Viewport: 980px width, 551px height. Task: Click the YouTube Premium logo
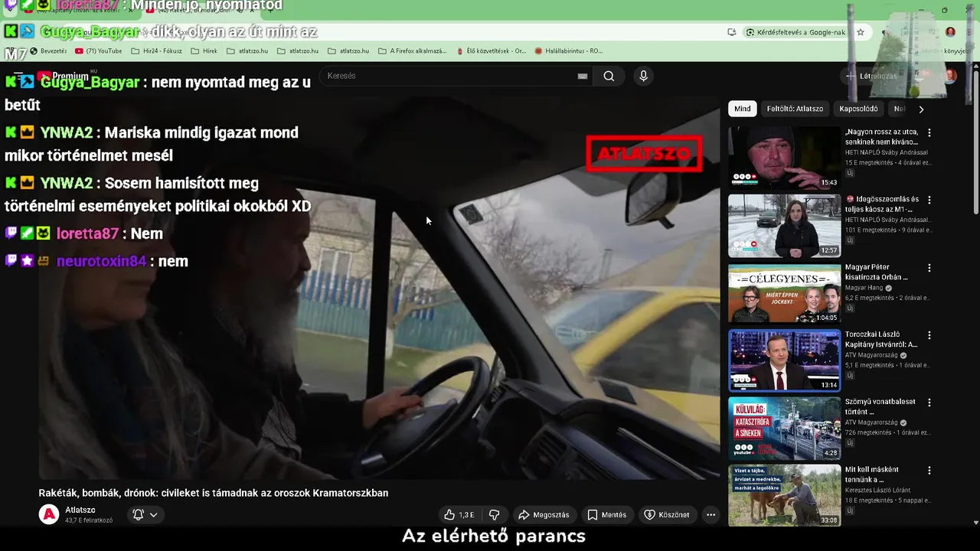63,76
